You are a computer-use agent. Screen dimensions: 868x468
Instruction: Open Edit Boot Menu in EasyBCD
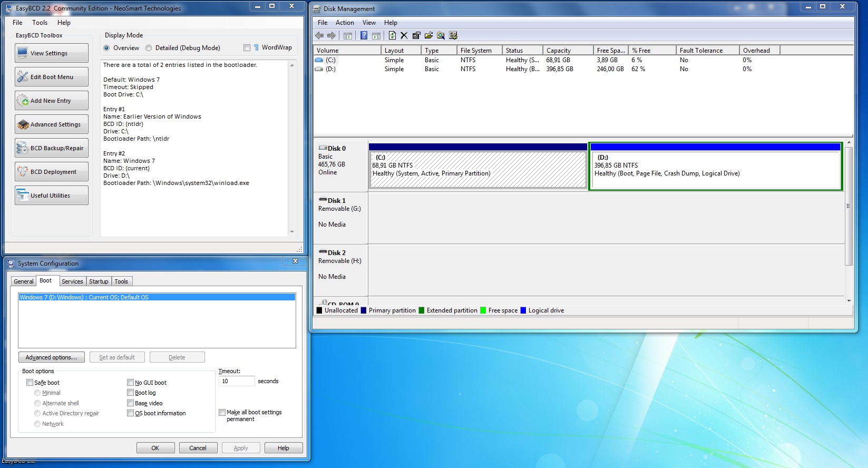[52, 77]
